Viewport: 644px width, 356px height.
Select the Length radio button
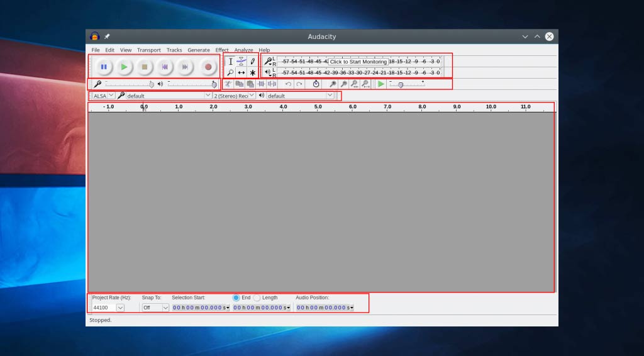click(257, 298)
